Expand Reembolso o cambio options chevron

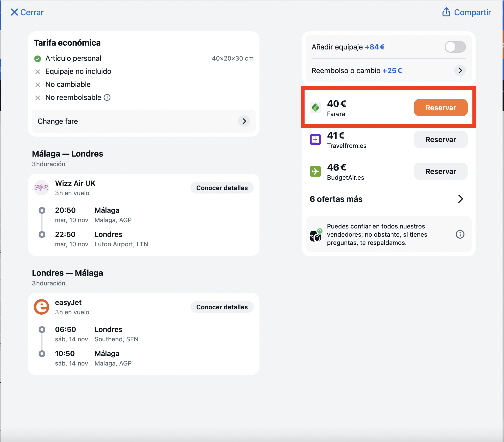pos(460,70)
